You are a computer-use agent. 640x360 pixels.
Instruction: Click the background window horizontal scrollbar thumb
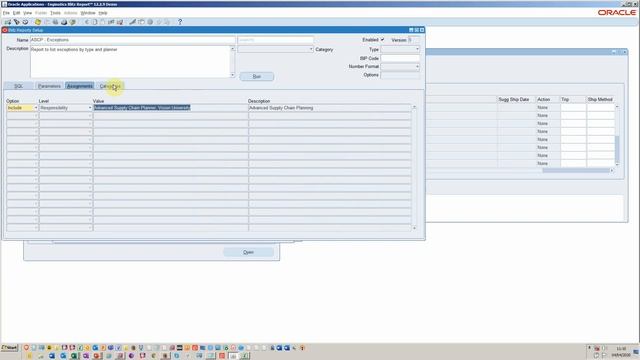click(576, 171)
